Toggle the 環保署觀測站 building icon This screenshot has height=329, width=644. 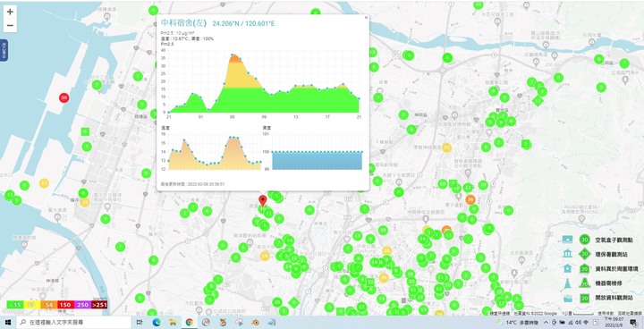point(568,254)
